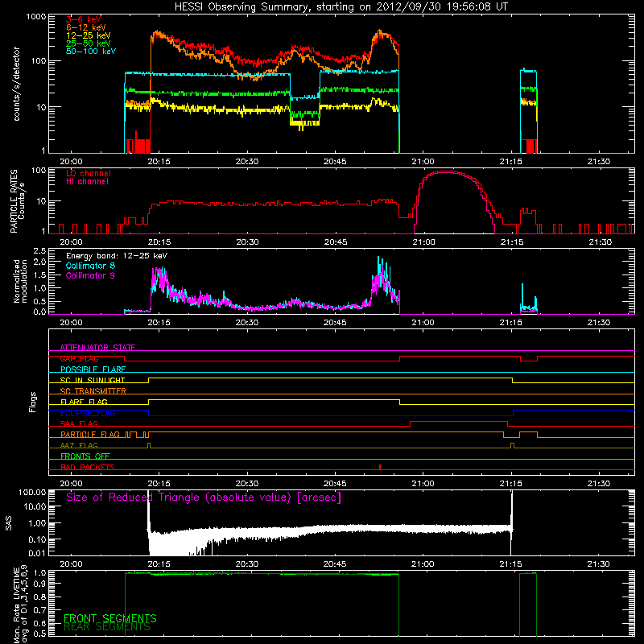This screenshot has width=644, height=644.
Task: Click the SAA FLAG label
Action: [x=79, y=423]
